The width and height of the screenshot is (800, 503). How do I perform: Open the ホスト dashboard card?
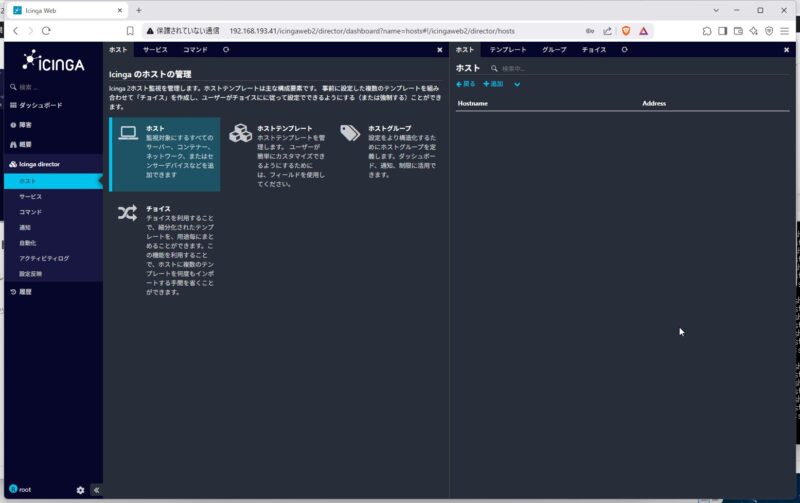(x=165, y=155)
